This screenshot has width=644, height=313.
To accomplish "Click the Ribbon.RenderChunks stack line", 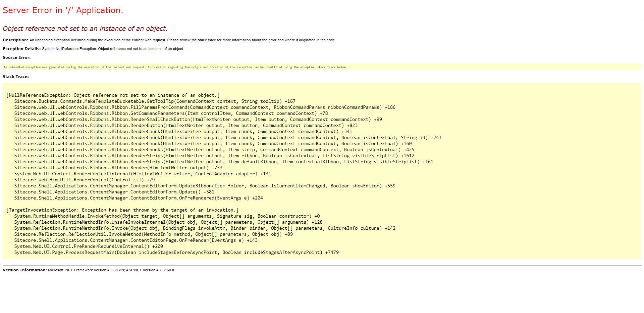I will [214, 150].
